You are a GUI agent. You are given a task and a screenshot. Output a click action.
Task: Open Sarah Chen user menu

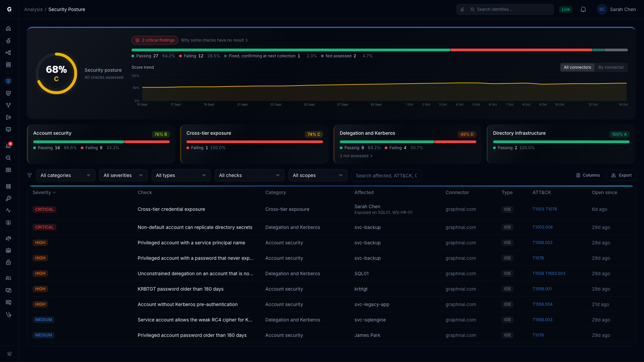[x=616, y=9]
